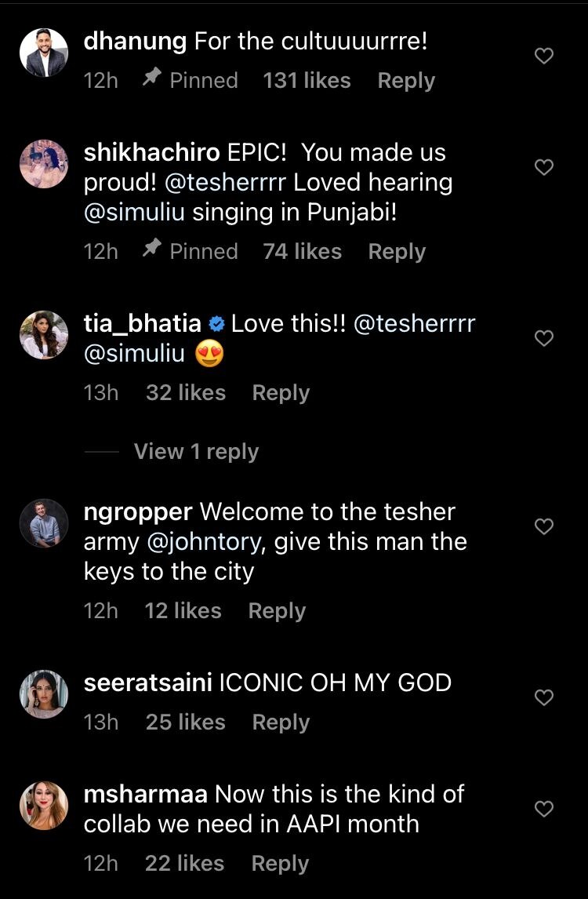The image size is (588, 899).
Task: Heart ngropper's tesher army comment
Action: [543, 526]
